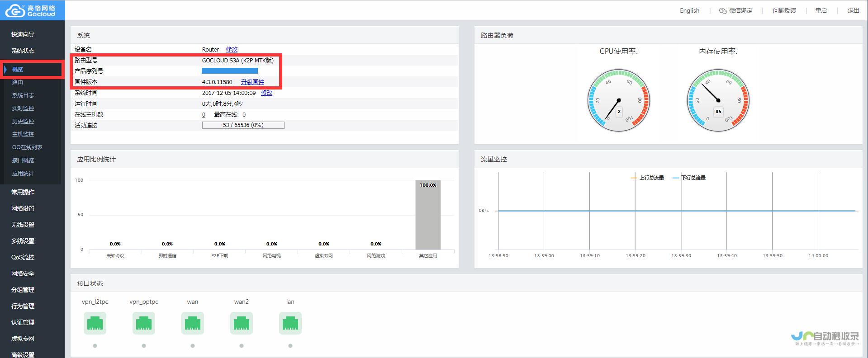Image resolution: width=868 pixels, height=358 pixels.
Task: Click the CPU usage gauge
Action: [x=618, y=100]
